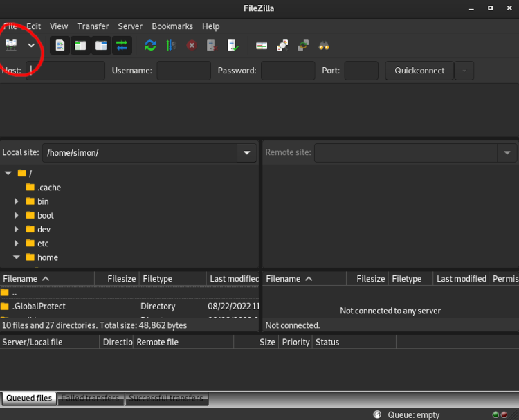Image resolution: width=519 pixels, height=420 pixels.
Task: Toggle processing of transfer queue icon
Action: pos(171,45)
